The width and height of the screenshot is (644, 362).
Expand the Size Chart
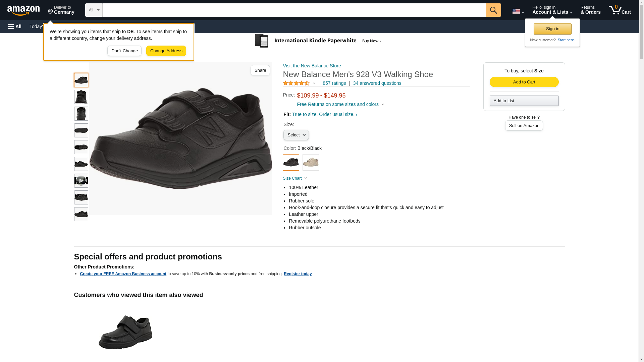295,178
